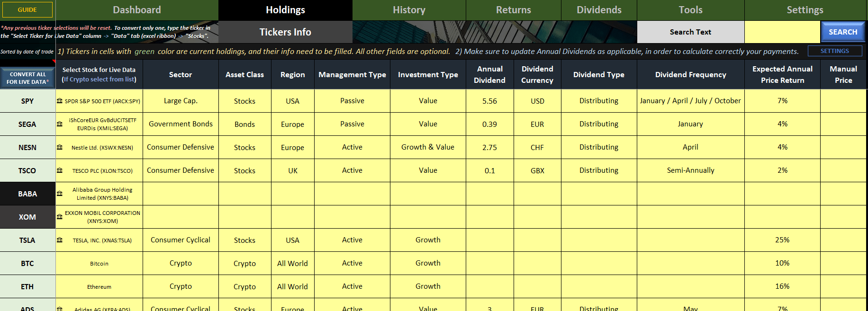Select the 0.39 annual dividend cell

490,124
